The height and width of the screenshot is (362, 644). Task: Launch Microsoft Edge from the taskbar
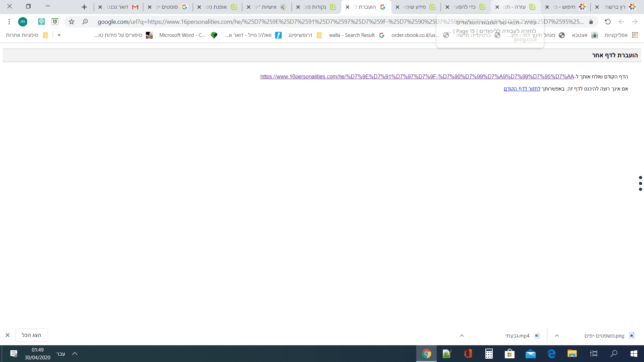coord(551,354)
